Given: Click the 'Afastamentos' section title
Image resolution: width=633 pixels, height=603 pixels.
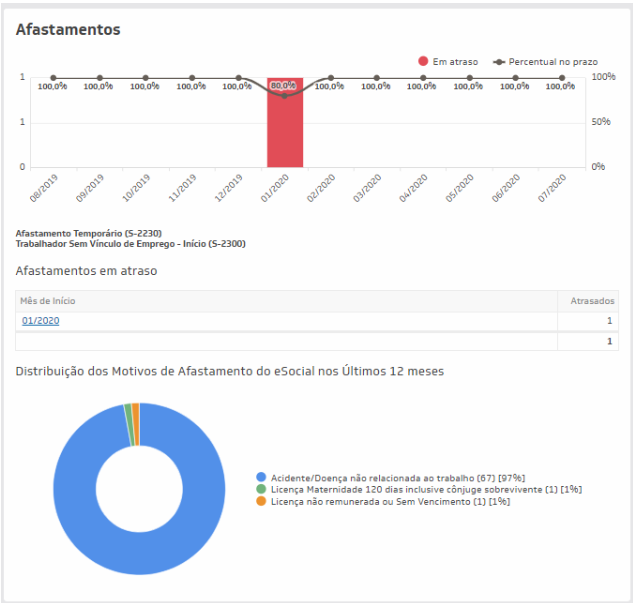Looking at the screenshot, I should point(68,30).
